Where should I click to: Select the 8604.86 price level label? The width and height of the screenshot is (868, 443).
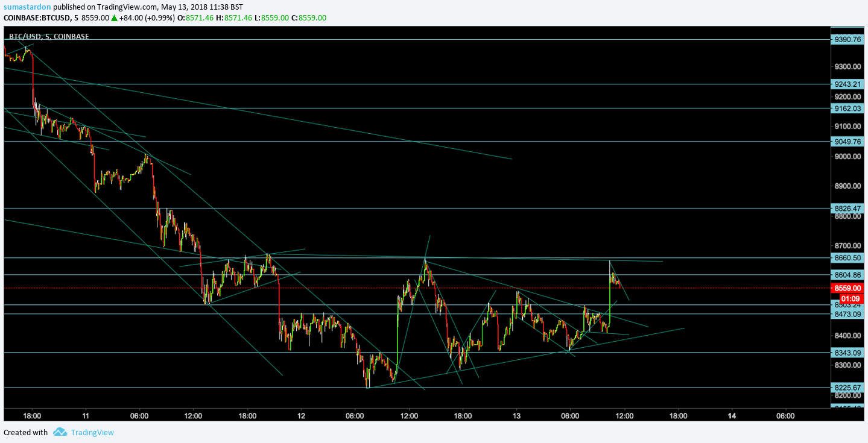point(847,274)
